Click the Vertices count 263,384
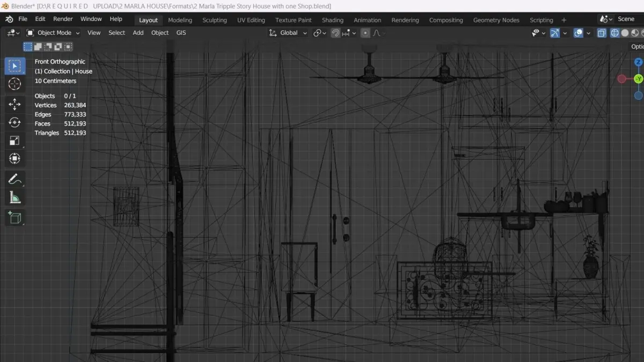 coord(75,105)
